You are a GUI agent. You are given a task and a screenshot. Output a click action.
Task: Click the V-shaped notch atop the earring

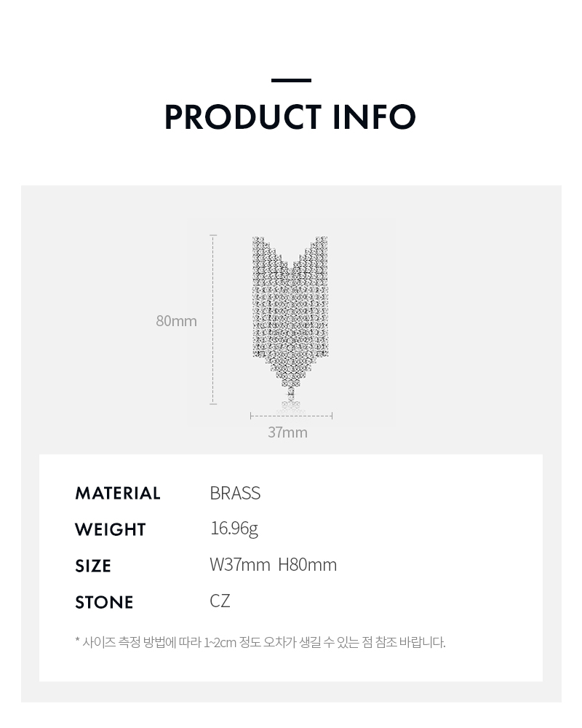click(x=290, y=253)
